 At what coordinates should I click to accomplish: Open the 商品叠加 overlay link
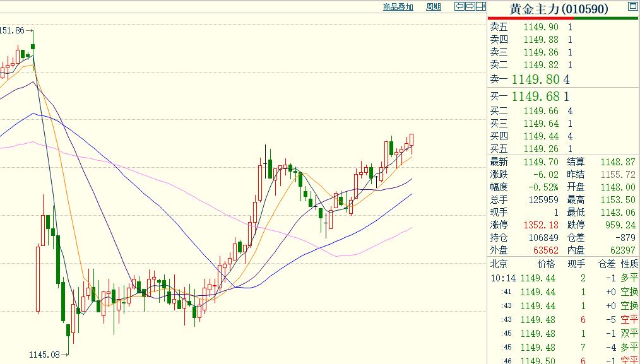coord(398,7)
